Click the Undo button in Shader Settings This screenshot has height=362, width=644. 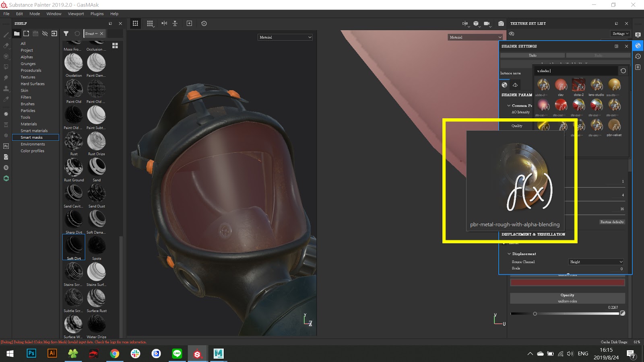point(533,56)
